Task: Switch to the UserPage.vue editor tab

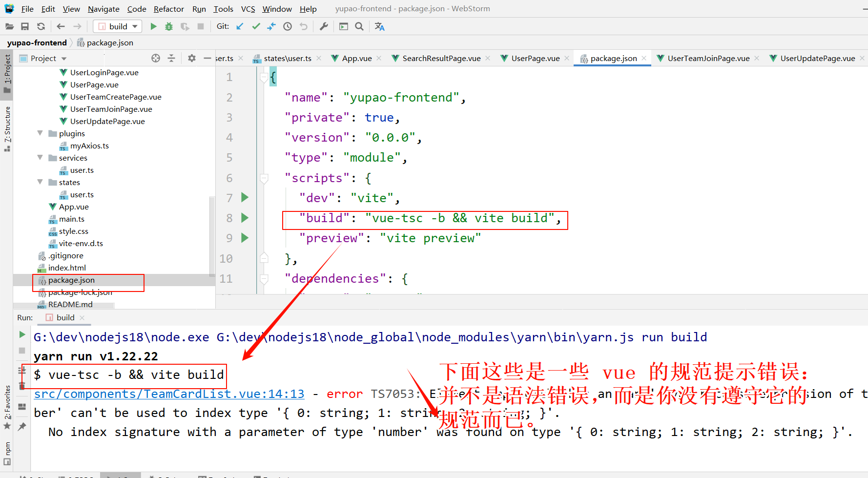Action: coord(535,58)
